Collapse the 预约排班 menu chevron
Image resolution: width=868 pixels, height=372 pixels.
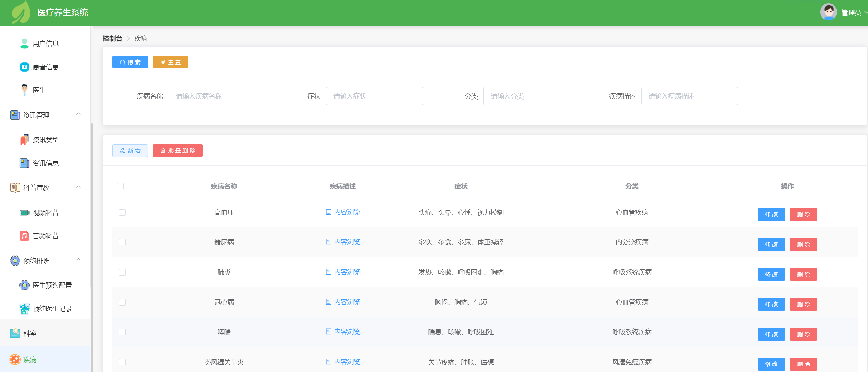click(78, 260)
